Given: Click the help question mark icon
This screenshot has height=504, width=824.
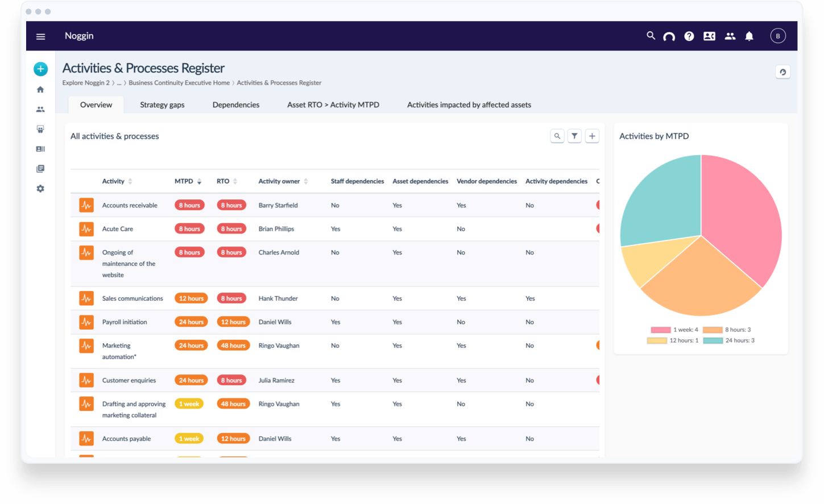Looking at the screenshot, I should (689, 36).
